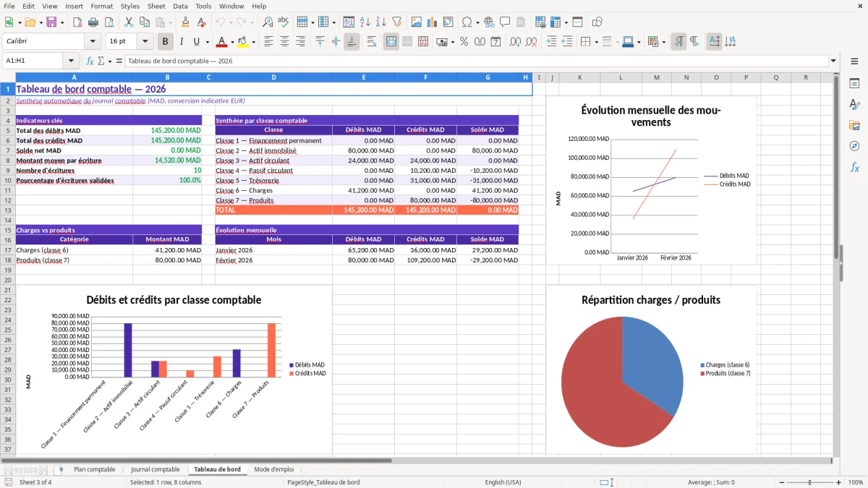This screenshot has height=488, width=868.
Task: Toggle Merge and Center Cells
Action: pyautogui.click(x=391, y=42)
